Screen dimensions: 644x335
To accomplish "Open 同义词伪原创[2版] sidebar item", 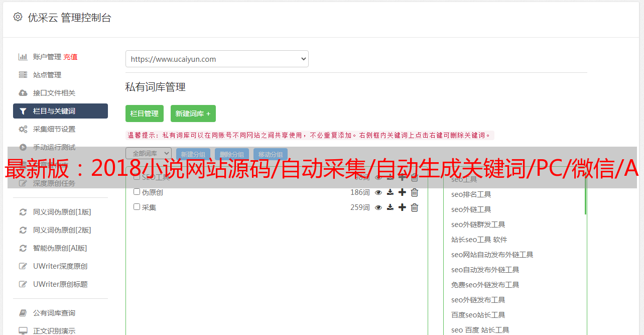I will [62, 230].
